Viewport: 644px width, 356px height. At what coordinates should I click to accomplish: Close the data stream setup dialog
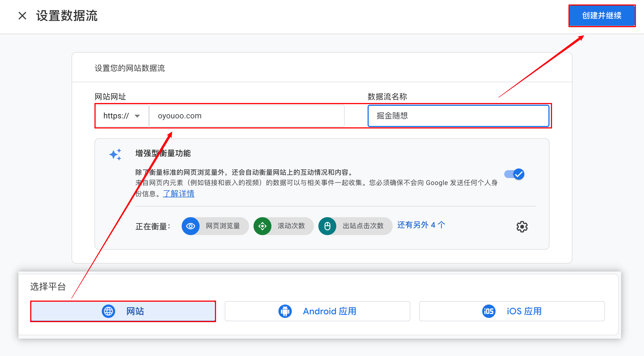[x=22, y=16]
